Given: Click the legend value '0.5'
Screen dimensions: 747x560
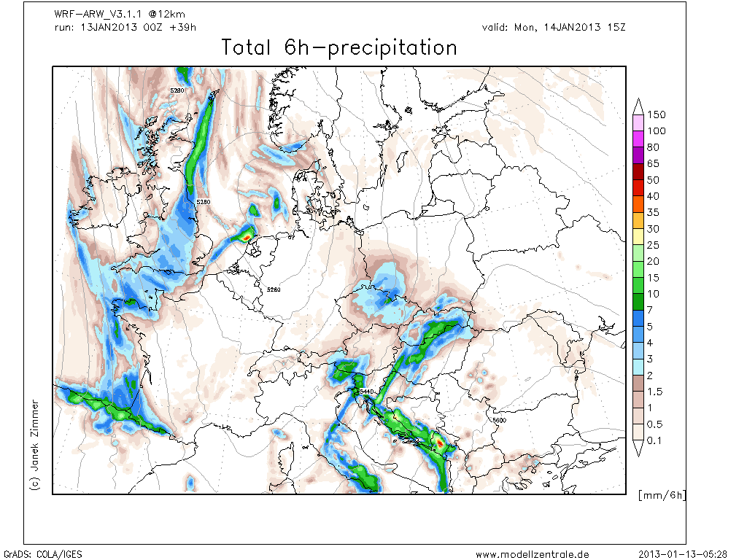Looking at the screenshot, I should (655, 424).
